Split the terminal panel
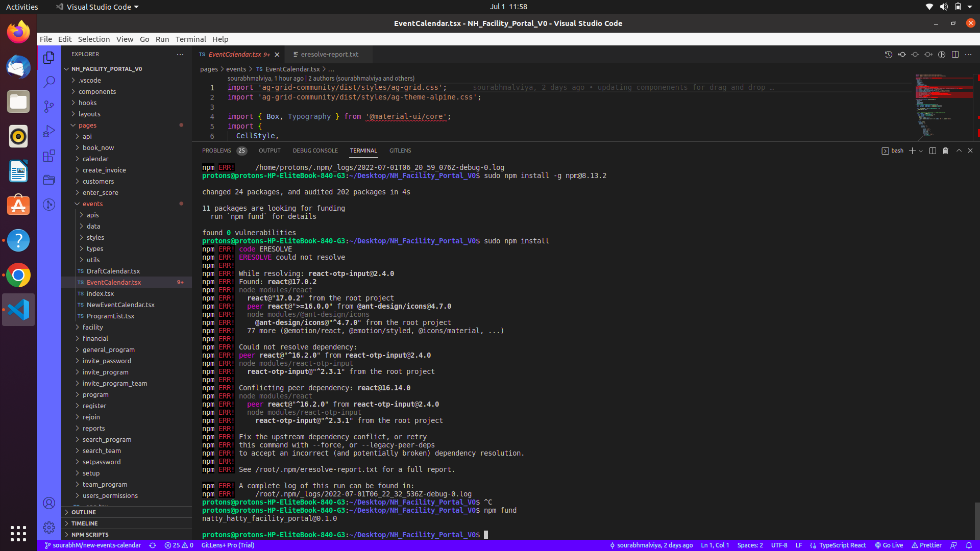The image size is (980, 551). [933, 151]
